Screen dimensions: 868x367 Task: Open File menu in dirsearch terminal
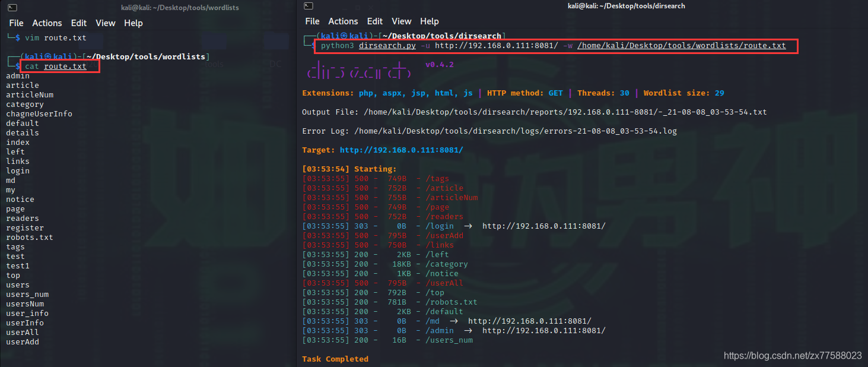click(313, 21)
